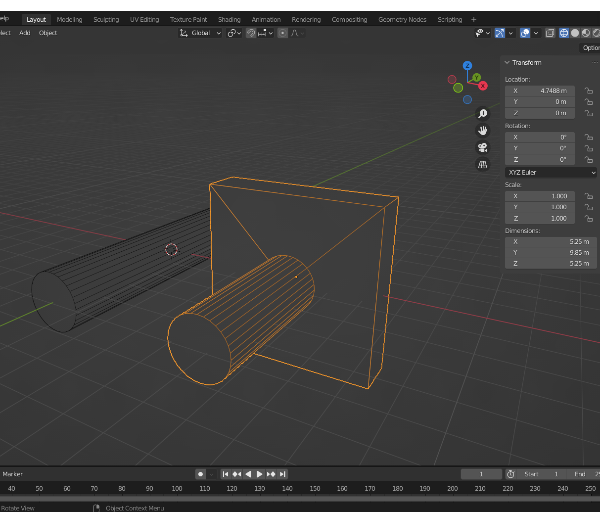Click the Start frame field

click(x=543, y=474)
